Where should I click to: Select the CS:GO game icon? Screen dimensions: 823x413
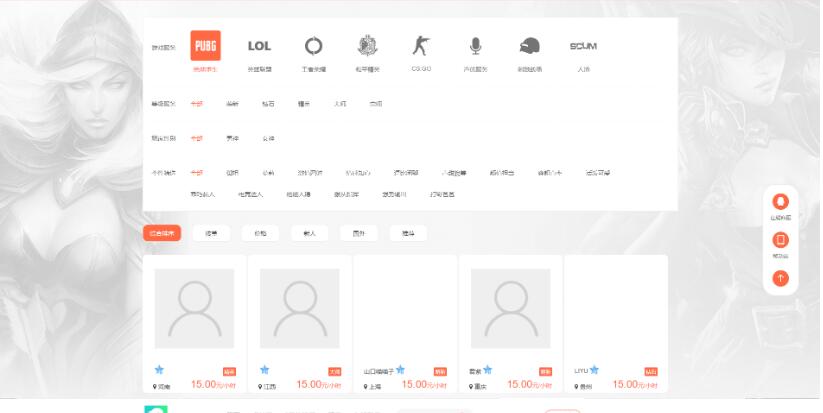point(420,46)
